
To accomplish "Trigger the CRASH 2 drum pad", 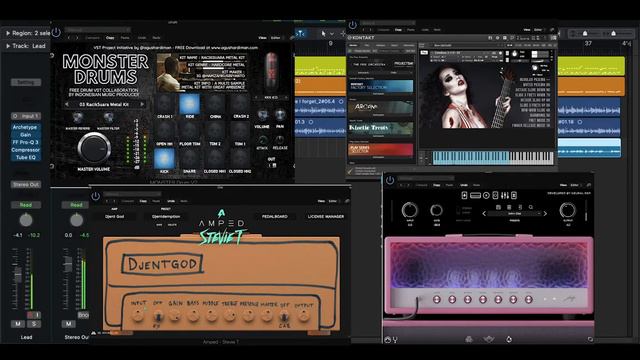I will coord(240,104).
